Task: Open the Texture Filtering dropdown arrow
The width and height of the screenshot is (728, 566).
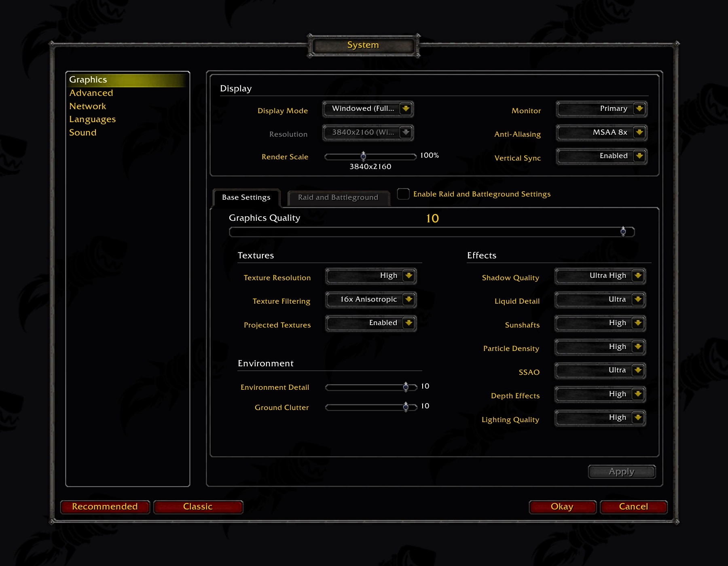Action: pos(409,300)
